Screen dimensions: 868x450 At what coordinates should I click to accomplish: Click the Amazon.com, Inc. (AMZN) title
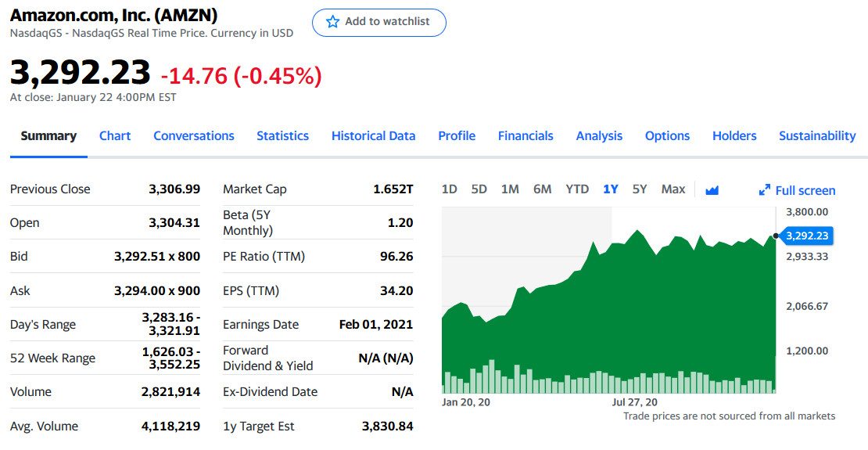(113, 15)
